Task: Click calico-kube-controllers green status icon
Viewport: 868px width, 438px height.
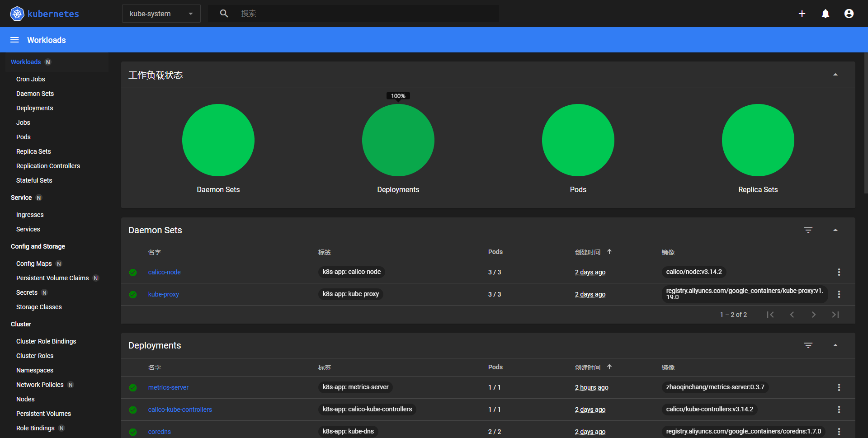Action: pos(133,410)
